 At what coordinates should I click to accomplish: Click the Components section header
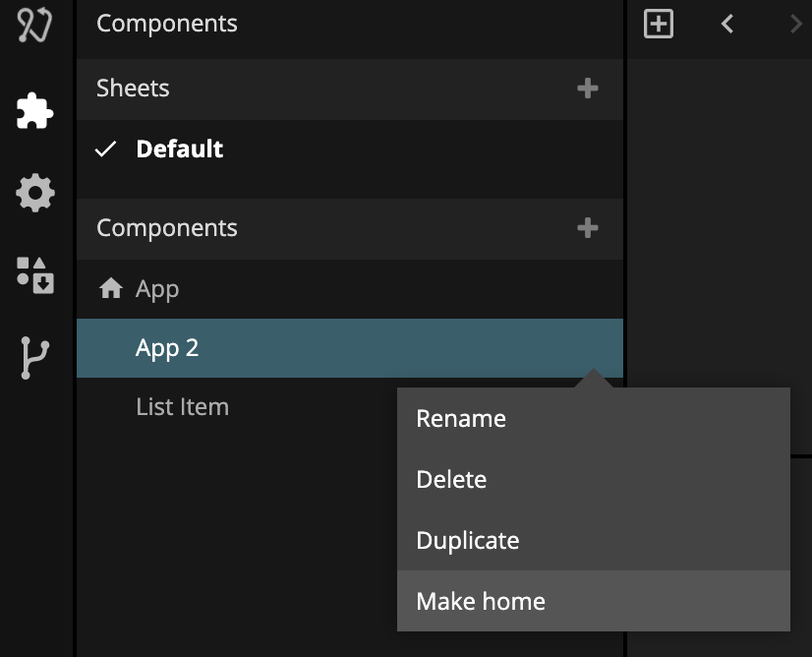tap(167, 228)
